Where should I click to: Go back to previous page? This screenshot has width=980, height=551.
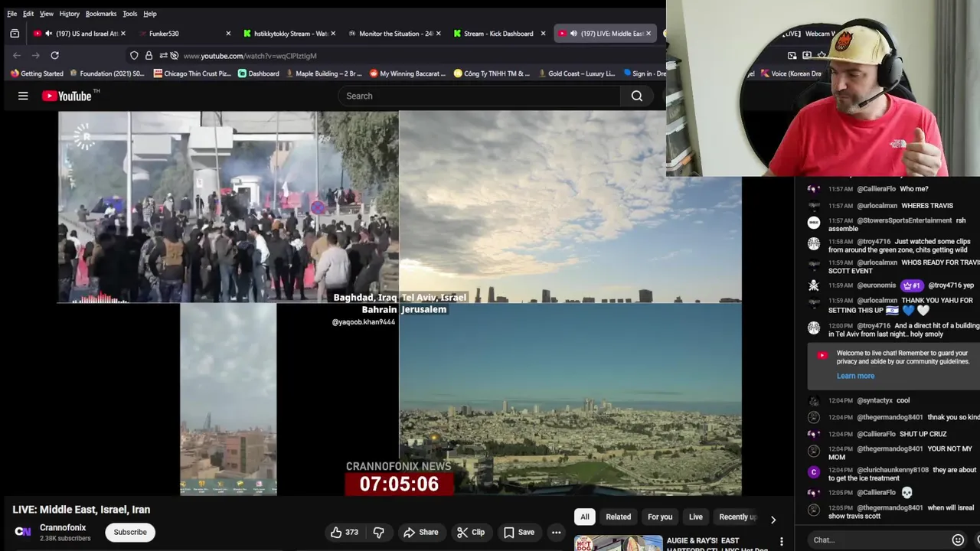(17, 55)
